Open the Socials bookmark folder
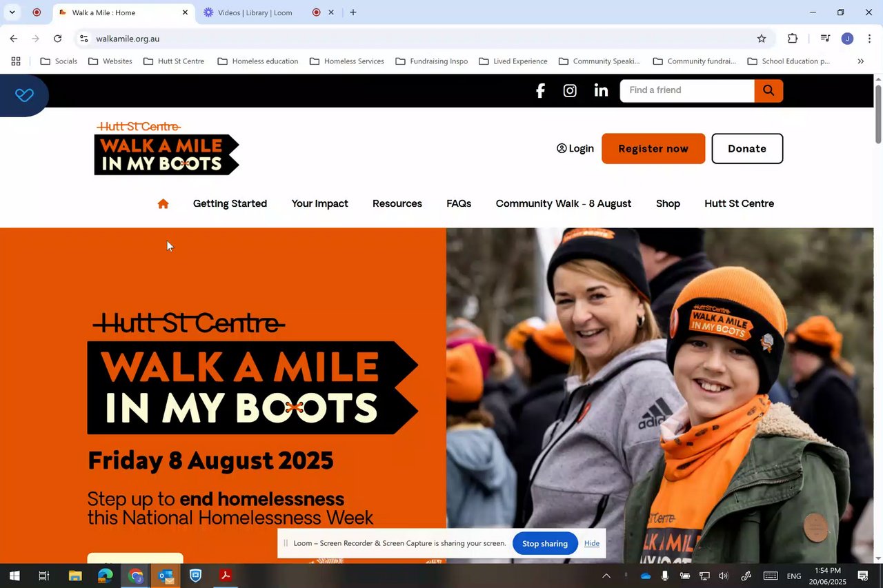The image size is (883, 588). 59,61
